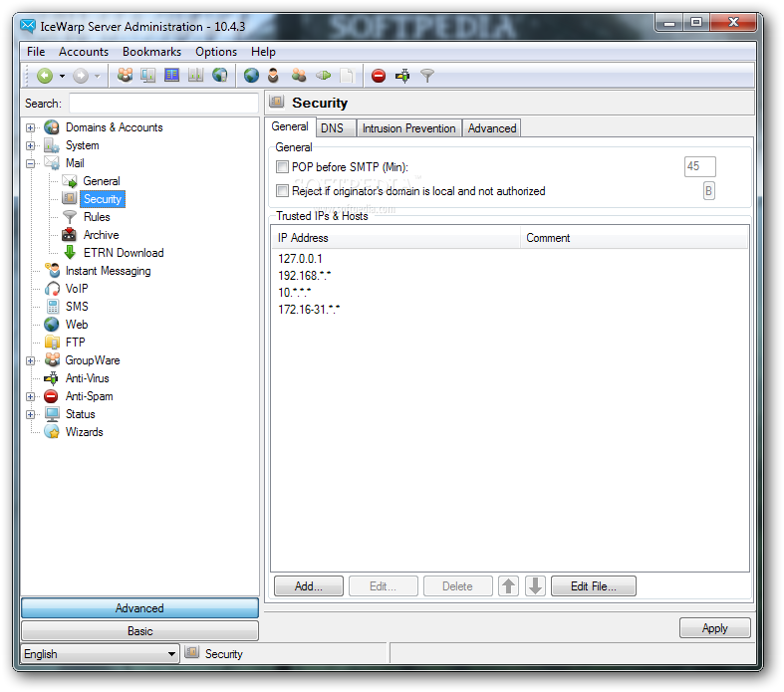This screenshot has height=692, width=784.
Task: Click the blank document toolbar icon
Action: click(346, 76)
